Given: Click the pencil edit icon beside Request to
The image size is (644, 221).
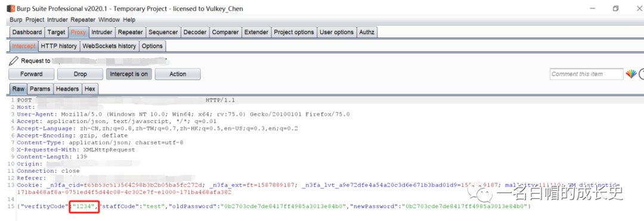Looking at the screenshot, I should (14, 61).
